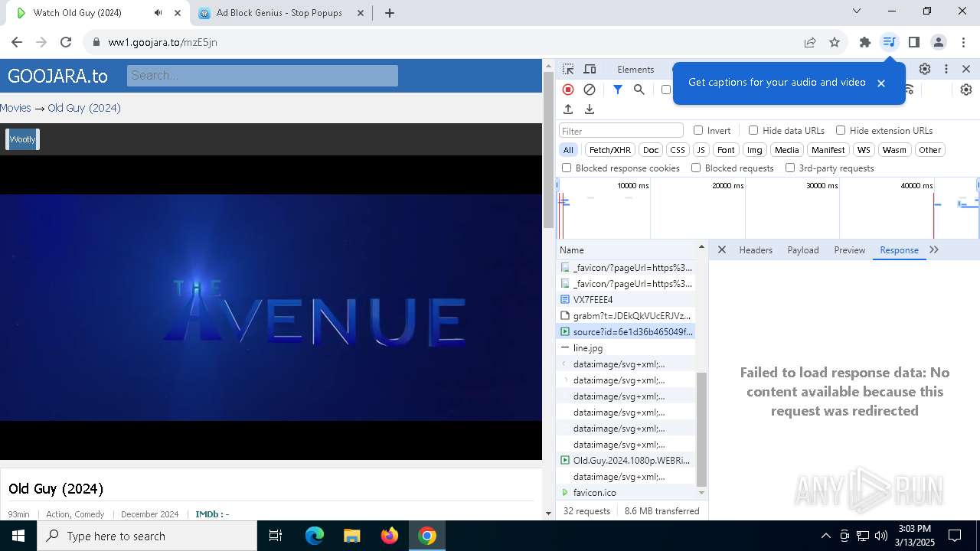Toggle the device toolbar icon
The height and width of the screenshot is (551, 980).
pos(590,69)
